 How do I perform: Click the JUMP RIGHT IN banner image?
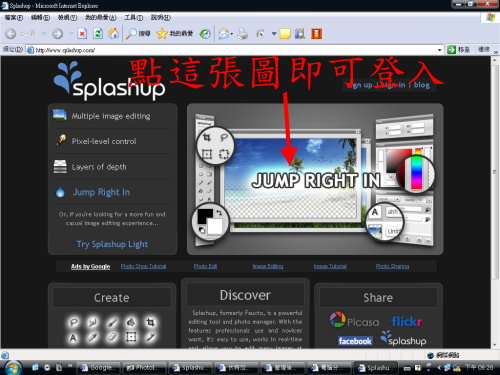pyautogui.click(x=315, y=179)
